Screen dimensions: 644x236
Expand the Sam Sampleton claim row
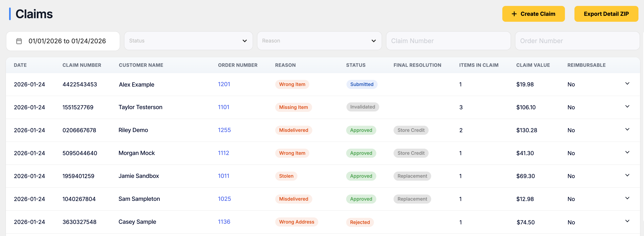tap(627, 198)
